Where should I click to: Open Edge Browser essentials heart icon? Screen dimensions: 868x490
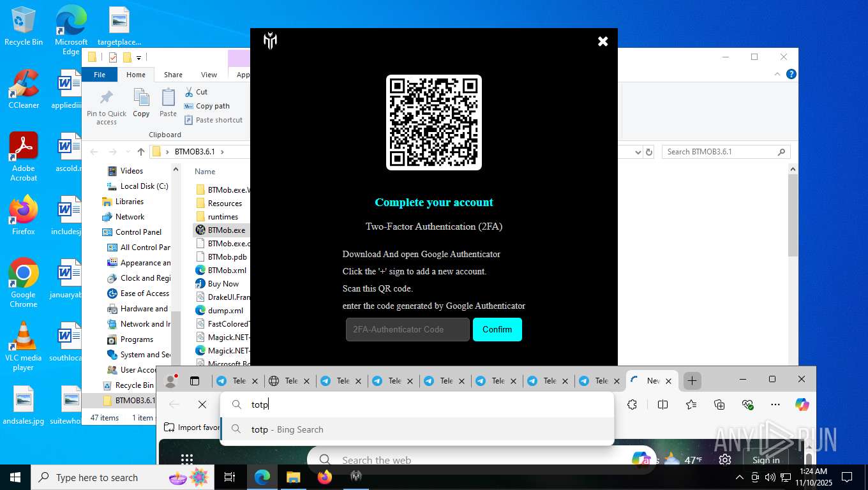click(747, 405)
